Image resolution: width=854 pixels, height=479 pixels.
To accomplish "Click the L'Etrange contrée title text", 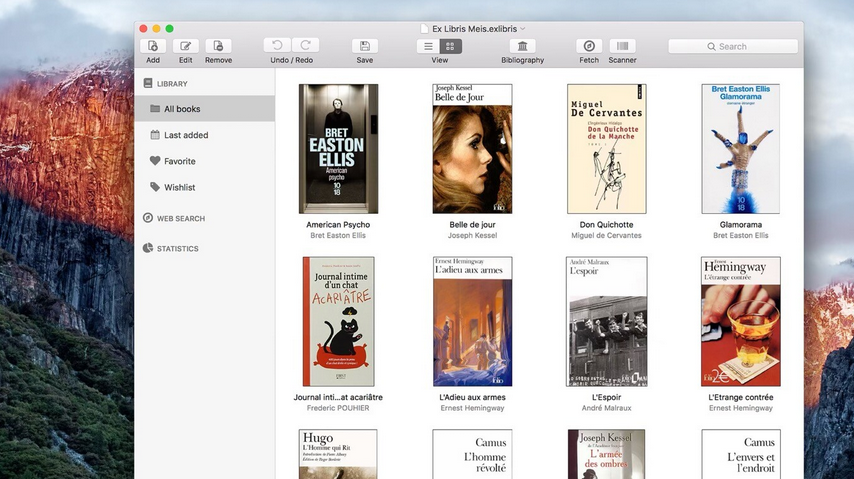I will tap(741, 397).
